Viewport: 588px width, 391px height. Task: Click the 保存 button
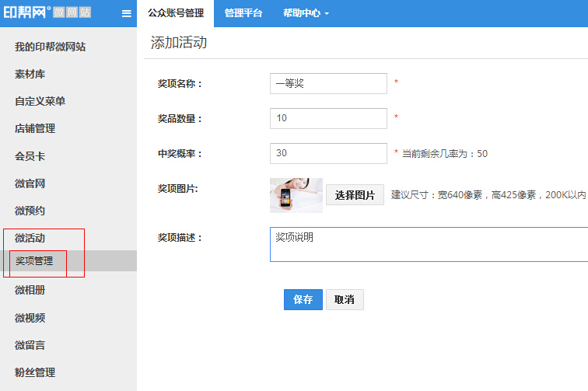click(x=303, y=299)
